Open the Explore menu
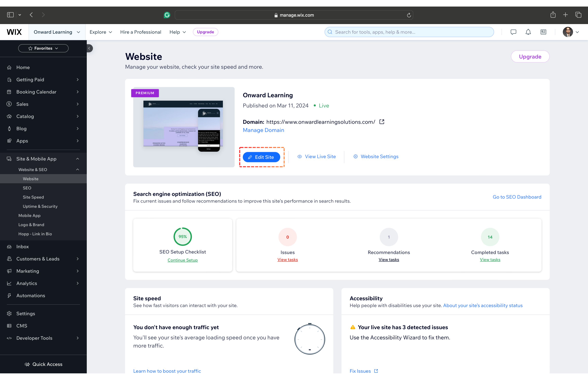Viewport: 588px width, 380px height. click(x=101, y=32)
